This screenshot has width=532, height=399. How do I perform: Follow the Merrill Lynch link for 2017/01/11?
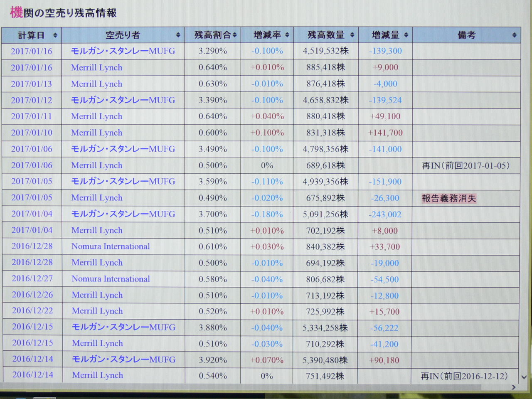96,116
